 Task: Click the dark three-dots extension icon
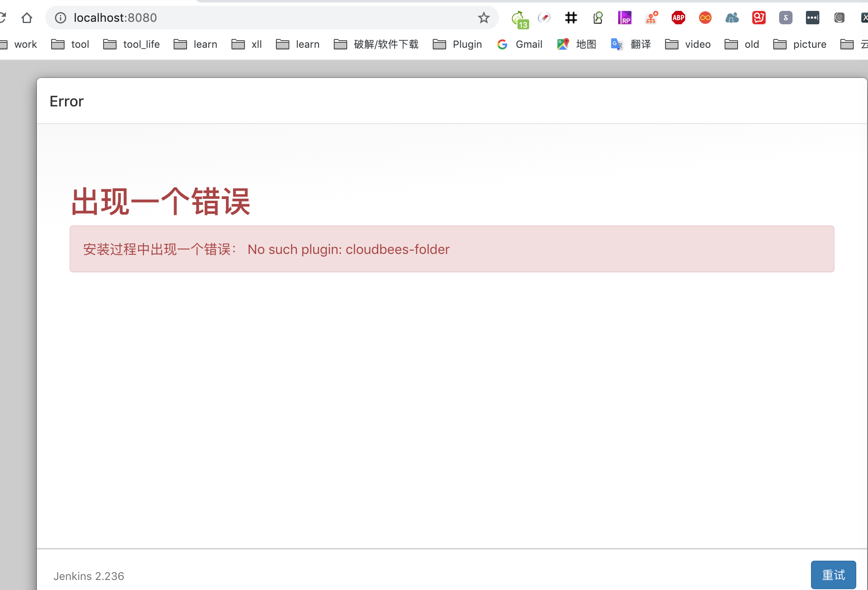(812, 18)
